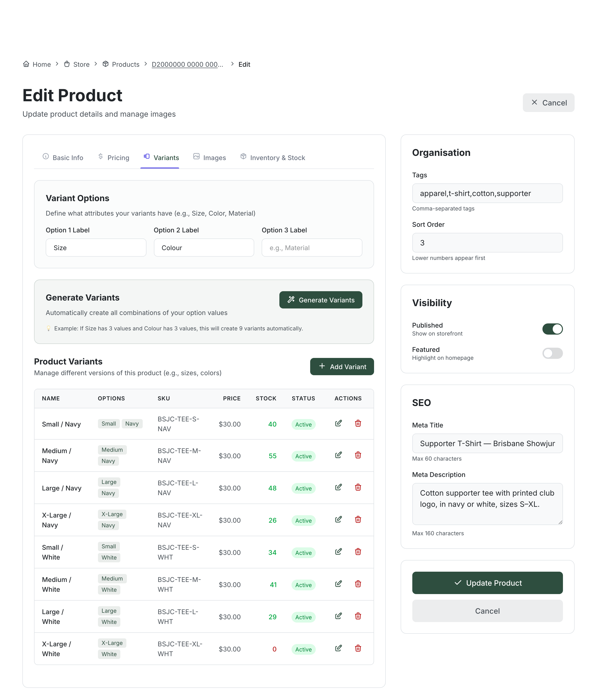Delete the Large / White variant
Viewport: 597px width, 700px height.
(x=358, y=616)
